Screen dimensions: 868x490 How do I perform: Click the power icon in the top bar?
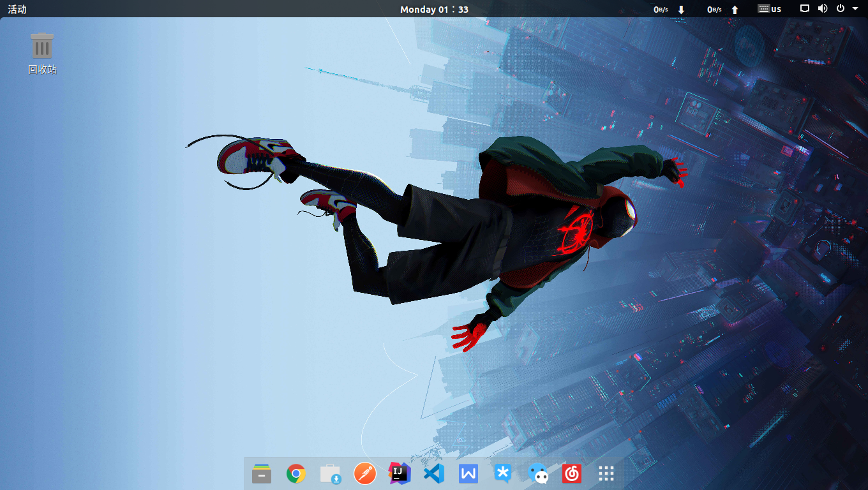[841, 9]
